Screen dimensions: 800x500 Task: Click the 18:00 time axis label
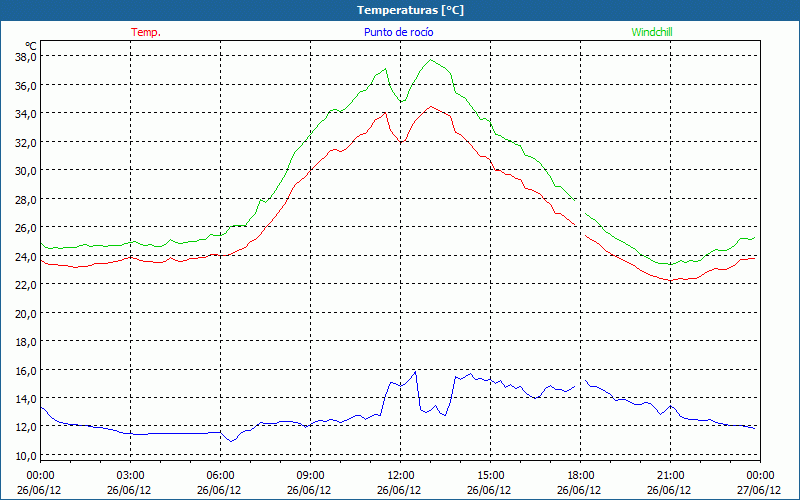click(581, 476)
